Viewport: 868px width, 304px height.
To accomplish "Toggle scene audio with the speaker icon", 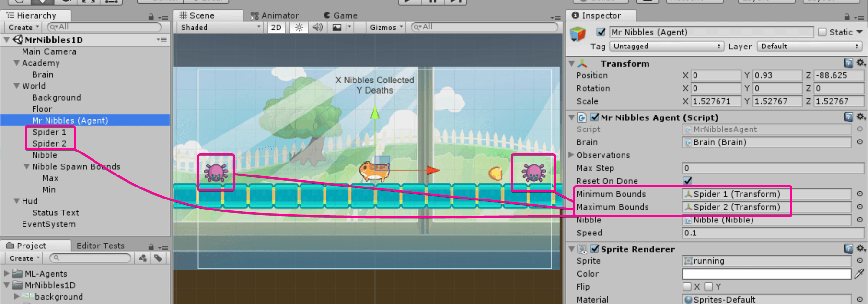I will point(317,27).
